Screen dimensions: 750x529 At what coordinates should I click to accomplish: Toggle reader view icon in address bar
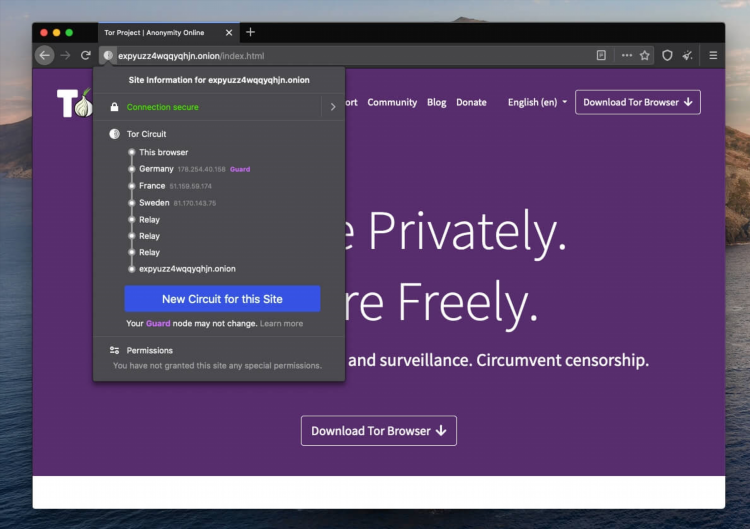[601, 55]
